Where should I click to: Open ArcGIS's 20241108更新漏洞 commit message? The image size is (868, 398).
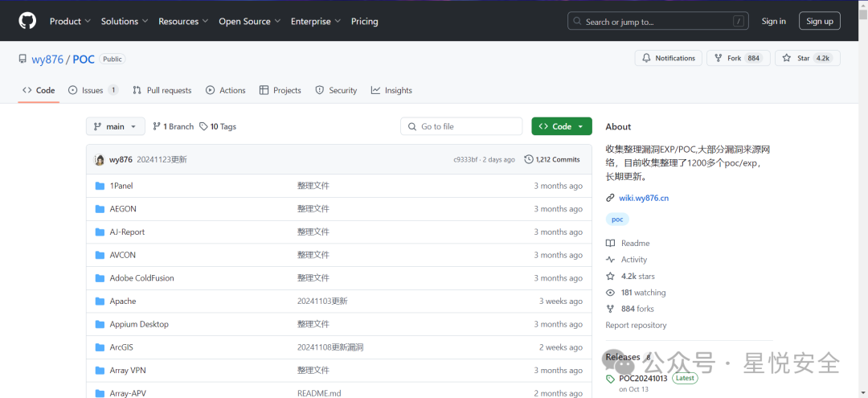click(330, 347)
